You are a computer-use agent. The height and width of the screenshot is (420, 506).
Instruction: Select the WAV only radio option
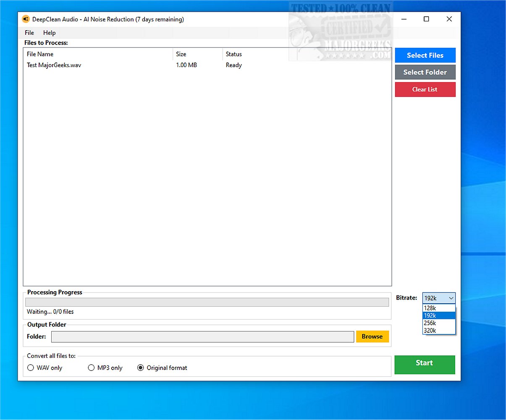(x=45, y=368)
